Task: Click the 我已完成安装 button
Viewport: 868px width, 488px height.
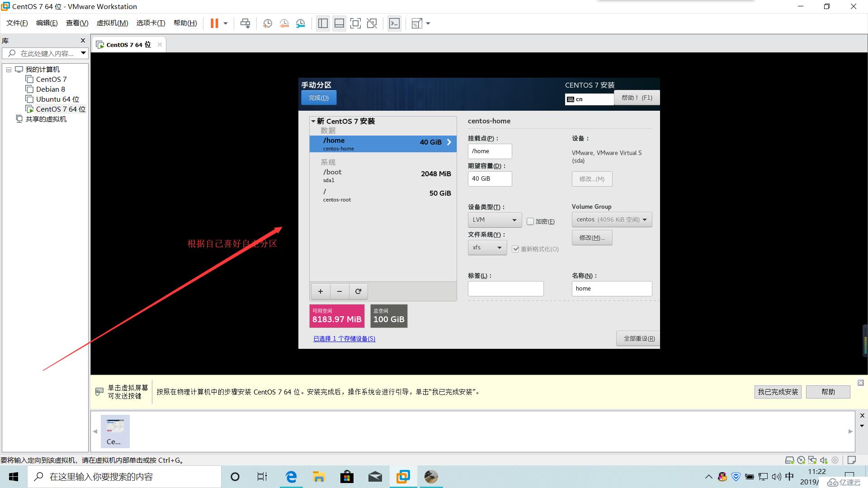Action: [x=778, y=392]
